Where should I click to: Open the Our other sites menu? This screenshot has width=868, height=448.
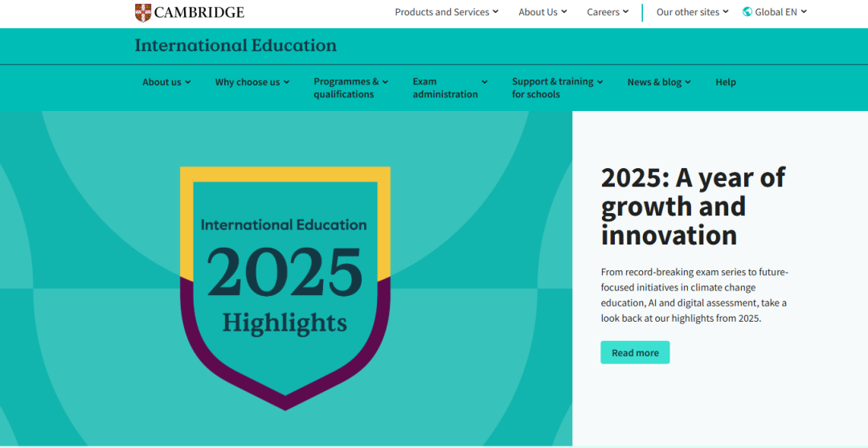pos(692,12)
